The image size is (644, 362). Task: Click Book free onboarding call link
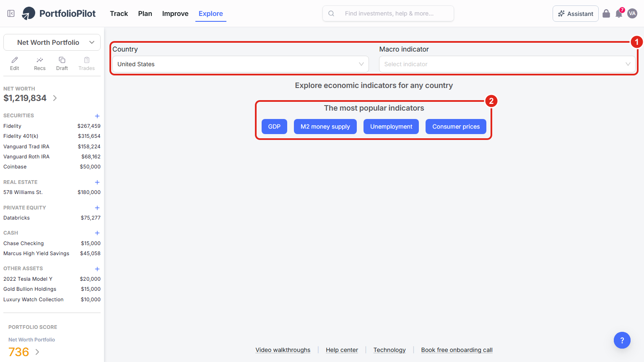[x=457, y=350]
